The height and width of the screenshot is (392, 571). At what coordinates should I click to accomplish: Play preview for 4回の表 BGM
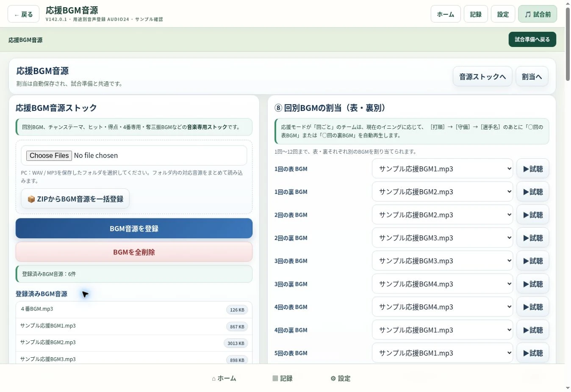coord(532,307)
